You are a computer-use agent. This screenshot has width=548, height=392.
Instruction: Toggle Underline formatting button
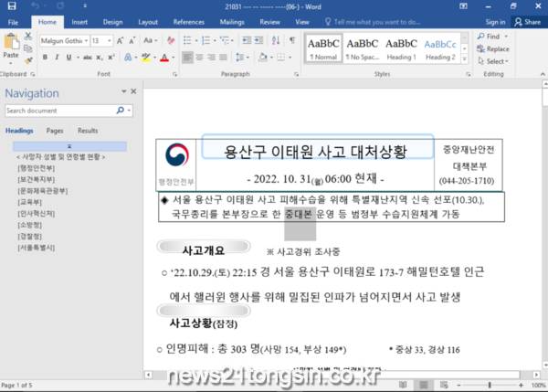pyautogui.click(x=70, y=58)
